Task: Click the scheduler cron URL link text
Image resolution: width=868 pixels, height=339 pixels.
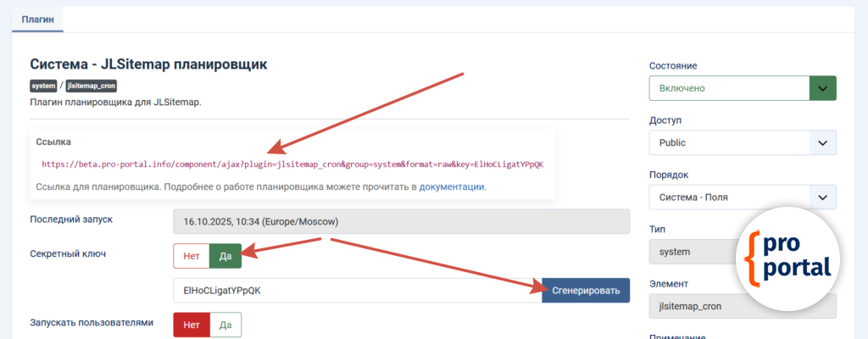Action: (x=292, y=164)
